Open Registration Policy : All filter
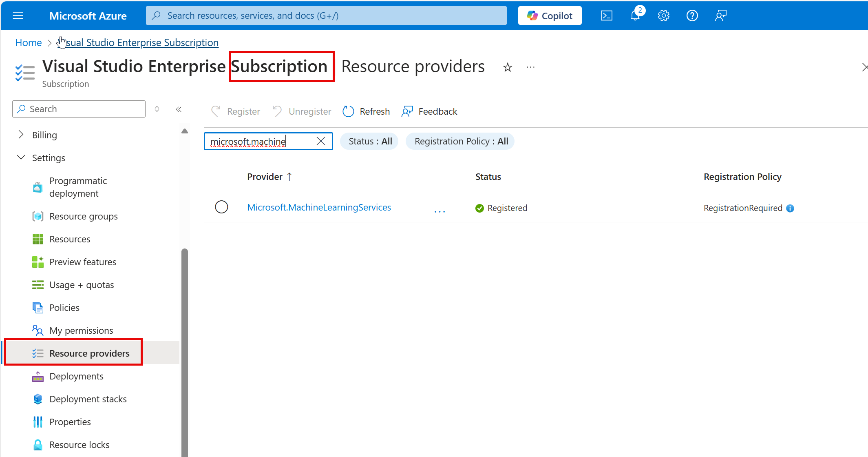868x457 pixels. (x=460, y=141)
